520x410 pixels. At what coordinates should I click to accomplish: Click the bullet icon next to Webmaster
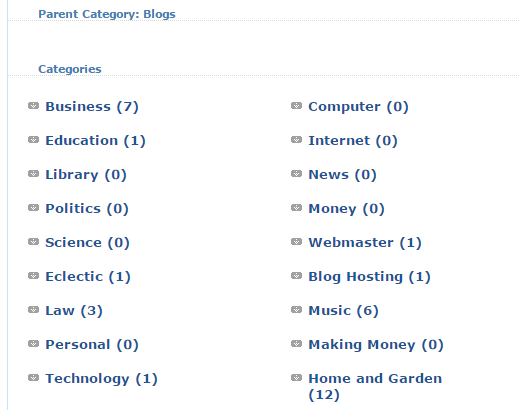(296, 242)
